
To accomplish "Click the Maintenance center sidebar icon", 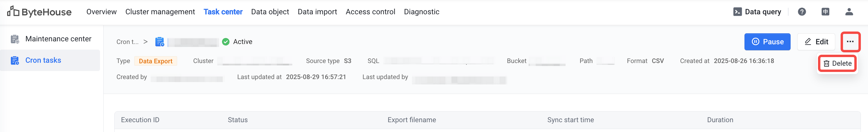I will point(15,39).
